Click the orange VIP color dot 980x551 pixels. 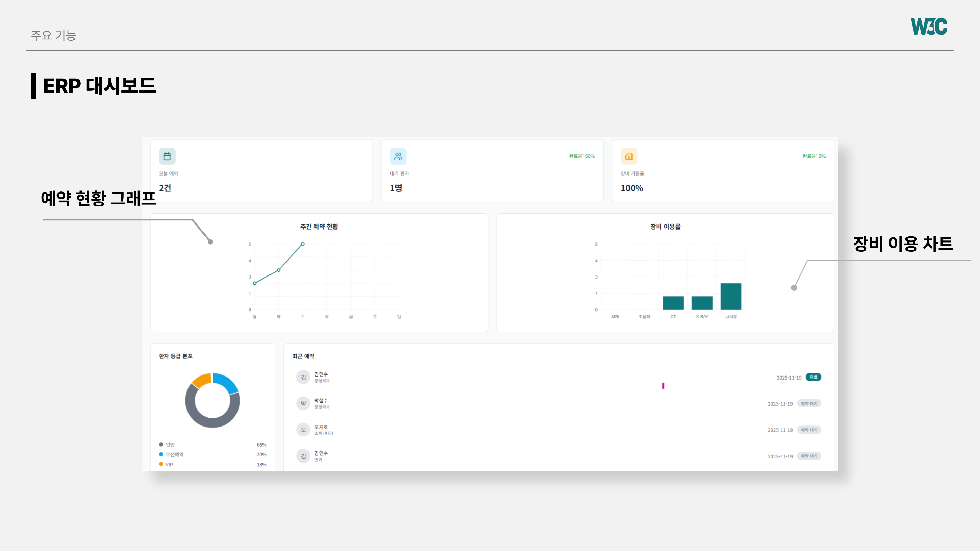(161, 464)
